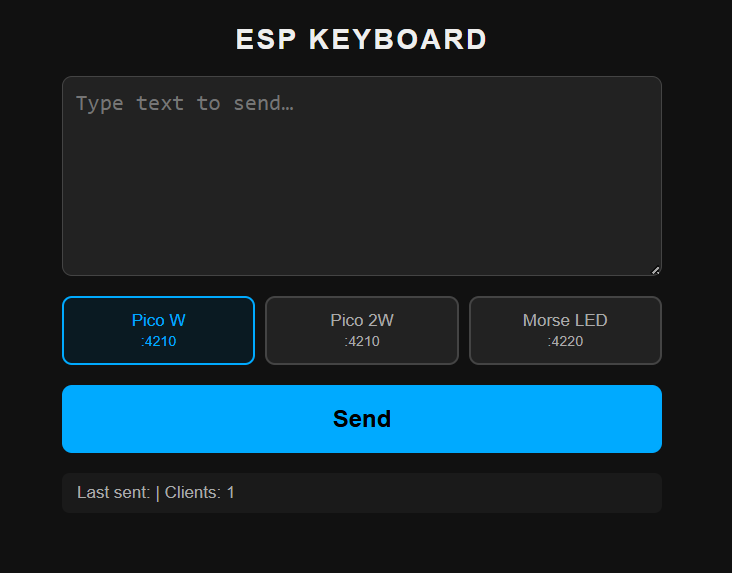Select the Pico 2W target

tap(361, 330)
